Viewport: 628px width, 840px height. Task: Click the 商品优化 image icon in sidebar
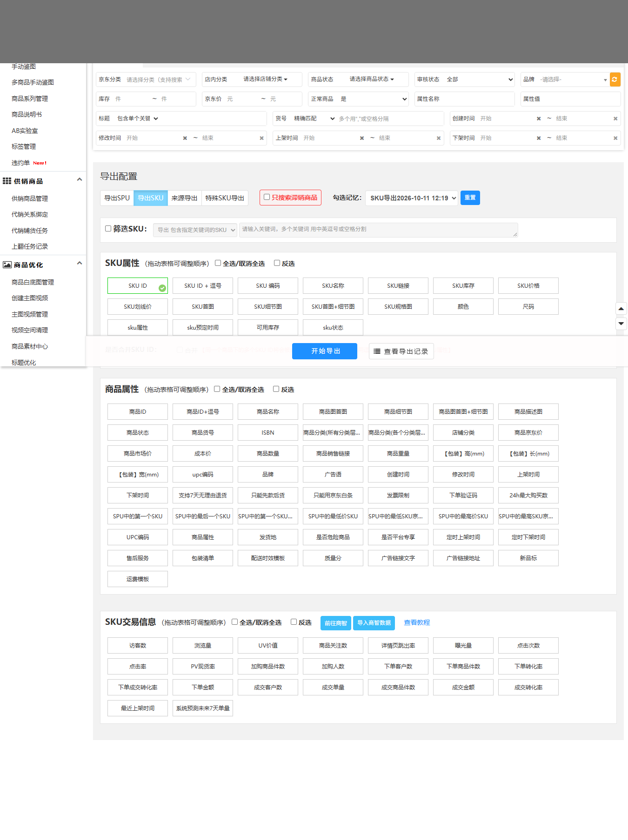tap(7, 265)
